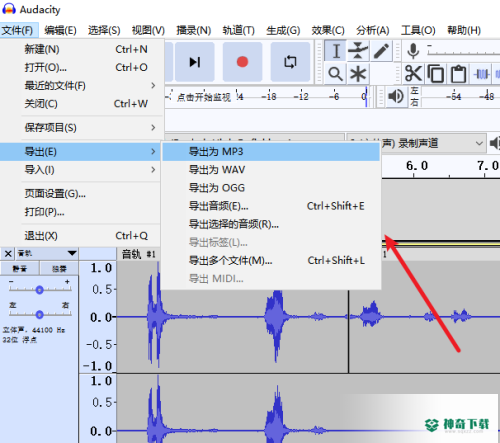This screenshot has width=500, height=443.
Task: Start recording with the red Record button
Action: point(242,62)
